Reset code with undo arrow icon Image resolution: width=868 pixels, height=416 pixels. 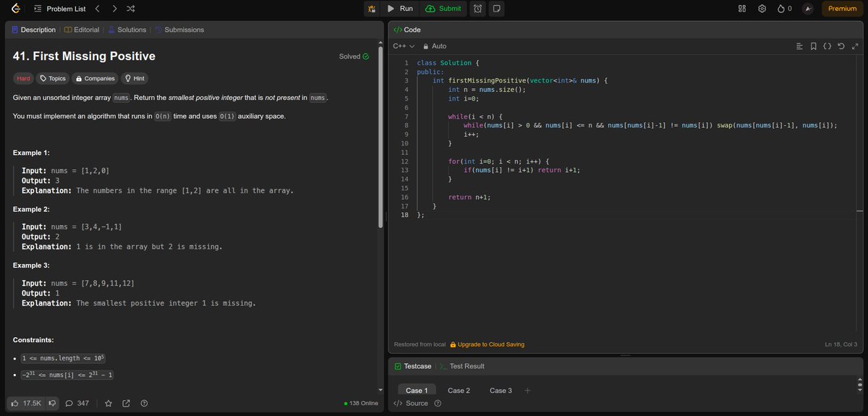coord(841,46)
